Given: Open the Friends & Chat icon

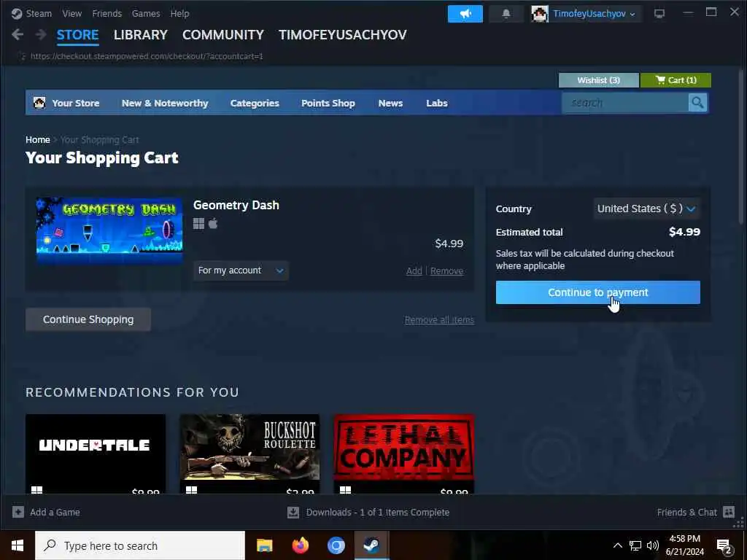Looking at the screenshot, I should click(729, 512).
